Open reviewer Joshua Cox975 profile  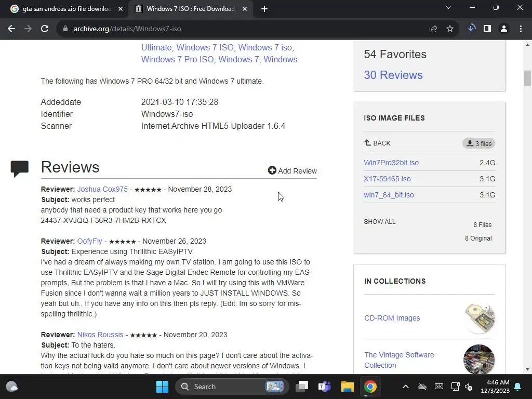(x=102, y=189)
